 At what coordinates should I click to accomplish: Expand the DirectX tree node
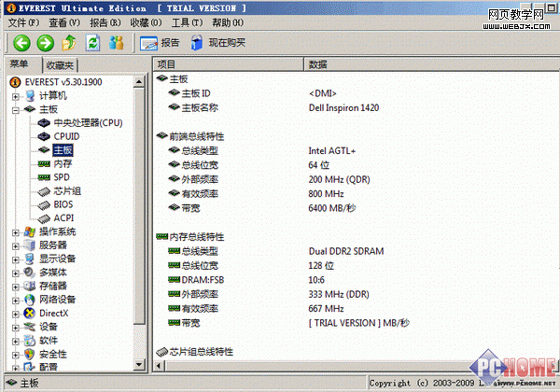pos(16,313)
